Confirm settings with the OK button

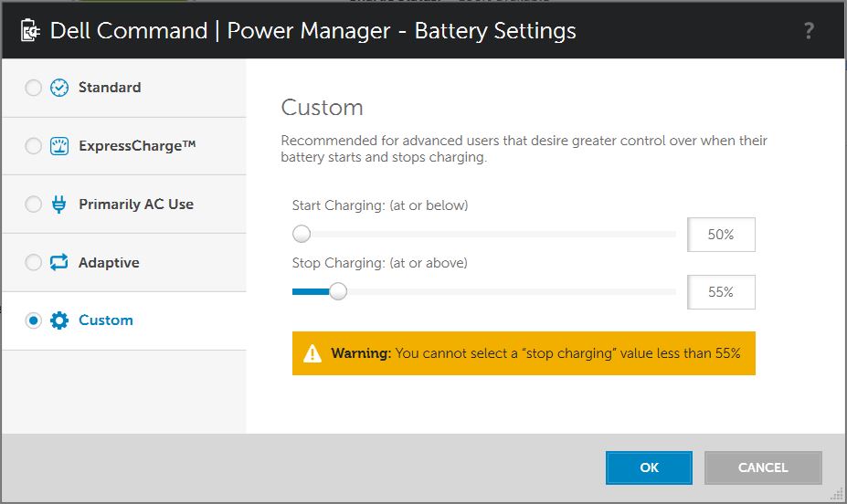(649, 467)
